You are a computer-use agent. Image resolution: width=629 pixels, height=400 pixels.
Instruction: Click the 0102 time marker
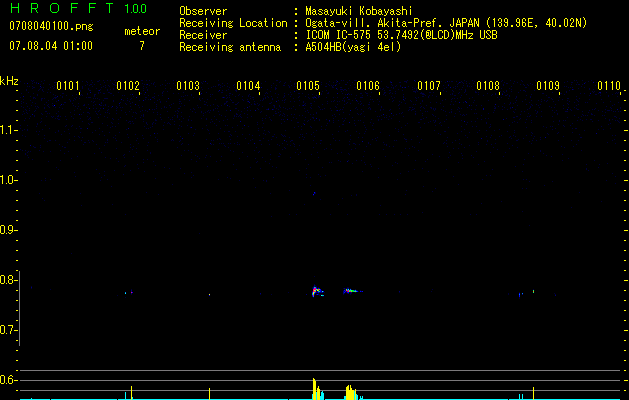(128, 86)
